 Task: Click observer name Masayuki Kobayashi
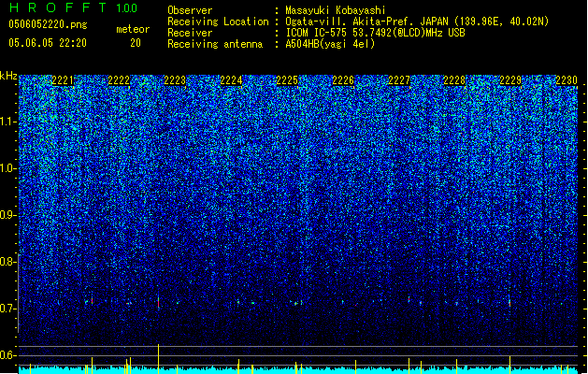(336, 10)
